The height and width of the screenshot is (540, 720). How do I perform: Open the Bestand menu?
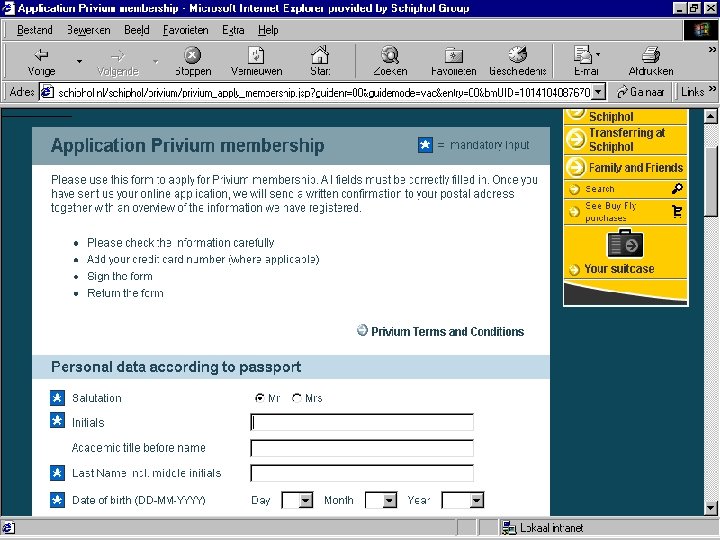[x=34, y=30]
